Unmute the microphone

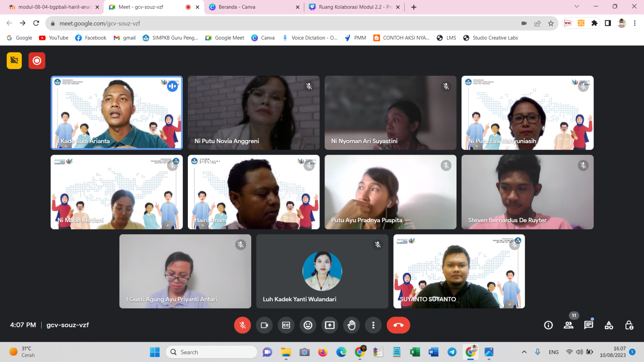(x=242, y=325)
